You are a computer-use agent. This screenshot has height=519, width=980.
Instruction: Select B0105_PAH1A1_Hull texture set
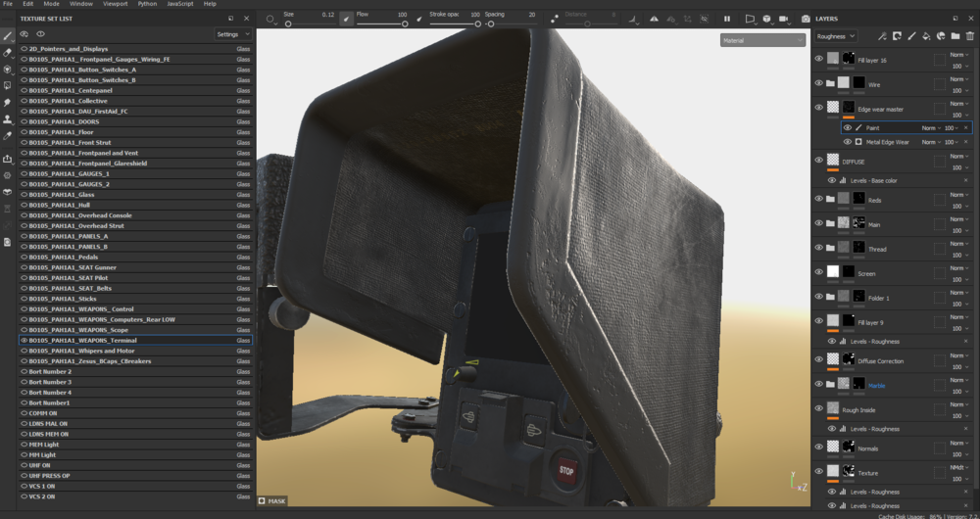[135, 205]
